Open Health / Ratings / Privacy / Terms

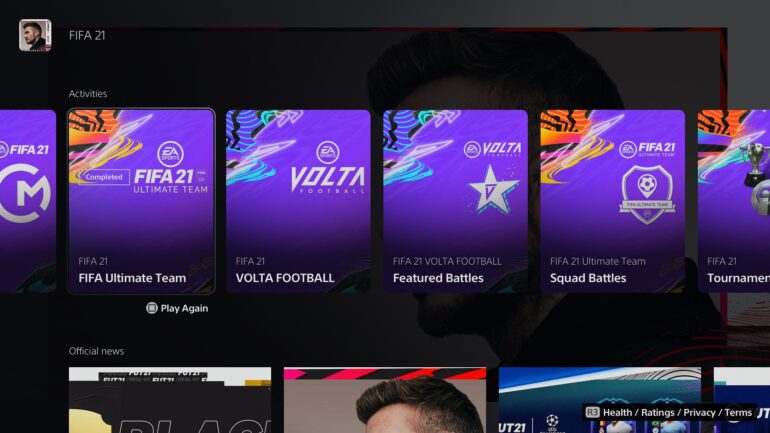pos(677,412)
